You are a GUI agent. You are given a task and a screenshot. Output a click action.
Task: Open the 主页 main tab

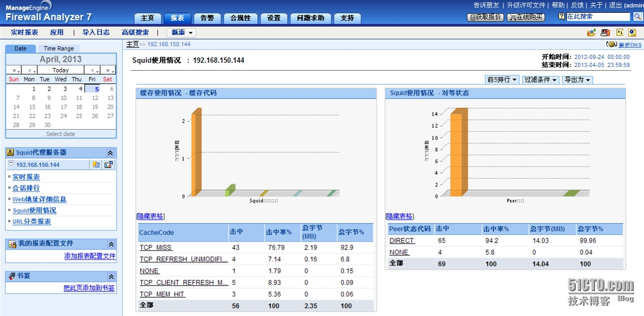(x=148, y=18)
